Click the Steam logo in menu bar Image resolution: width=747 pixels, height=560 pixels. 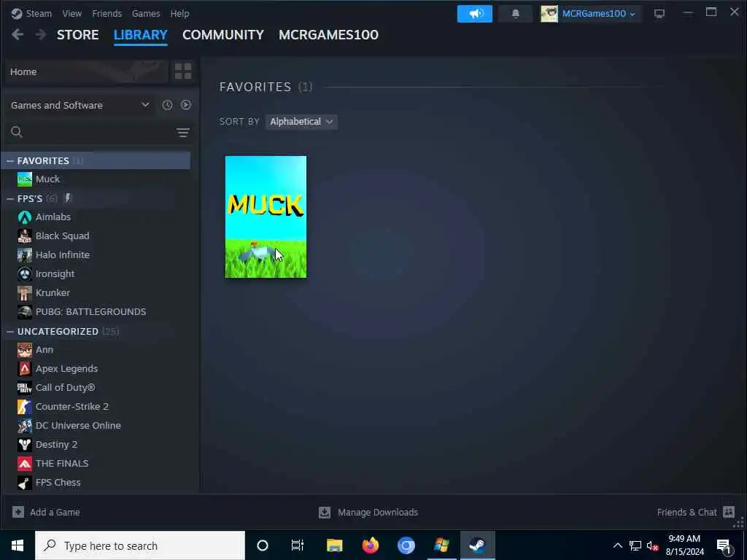point(17,13)
